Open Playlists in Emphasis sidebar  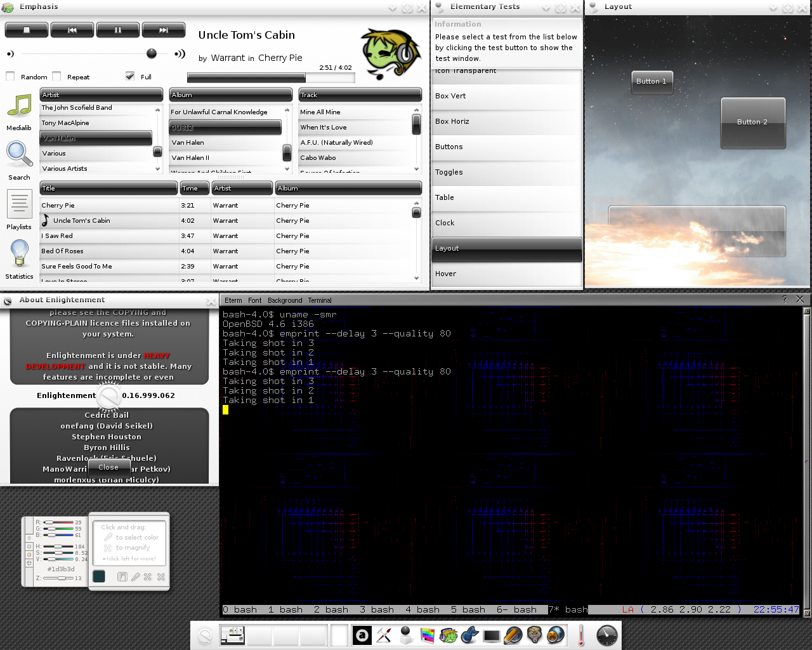coord(19,211)
